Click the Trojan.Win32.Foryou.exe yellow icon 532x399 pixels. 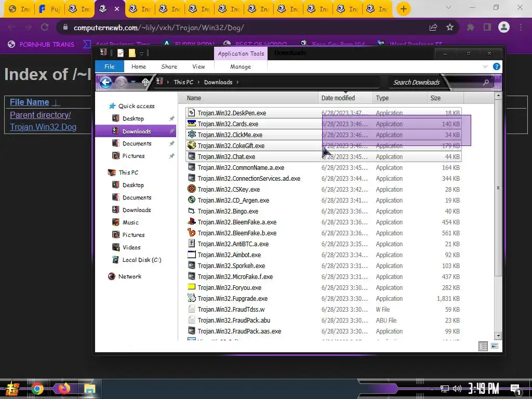[191, 287]
